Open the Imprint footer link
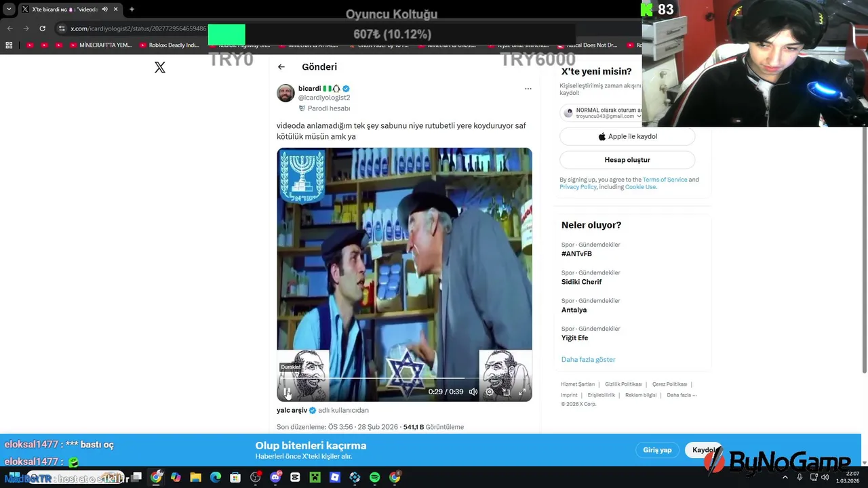 pyautogui.click(x=569, y=395)
